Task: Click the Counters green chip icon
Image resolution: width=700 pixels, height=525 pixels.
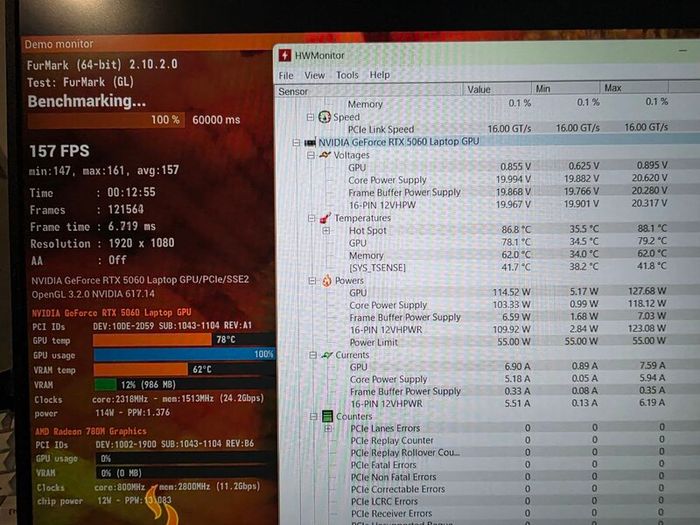Action: 328,416
